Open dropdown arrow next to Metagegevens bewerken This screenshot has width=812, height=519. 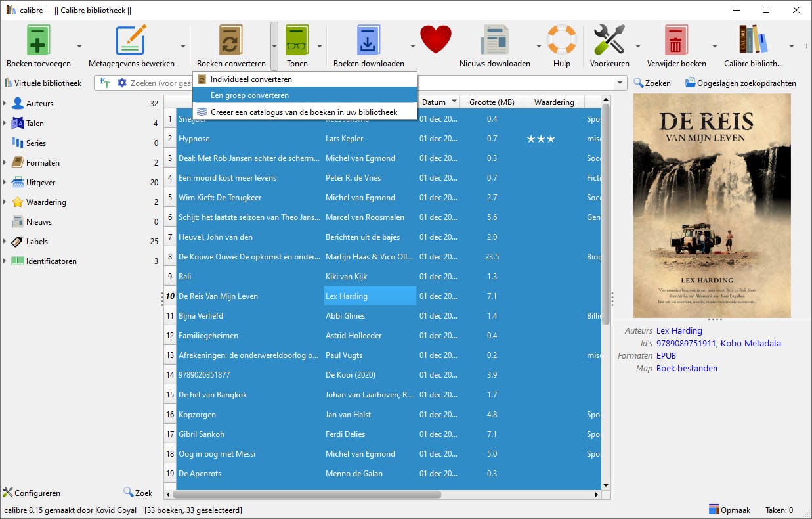pyautogui.click(x=183, y=46)
